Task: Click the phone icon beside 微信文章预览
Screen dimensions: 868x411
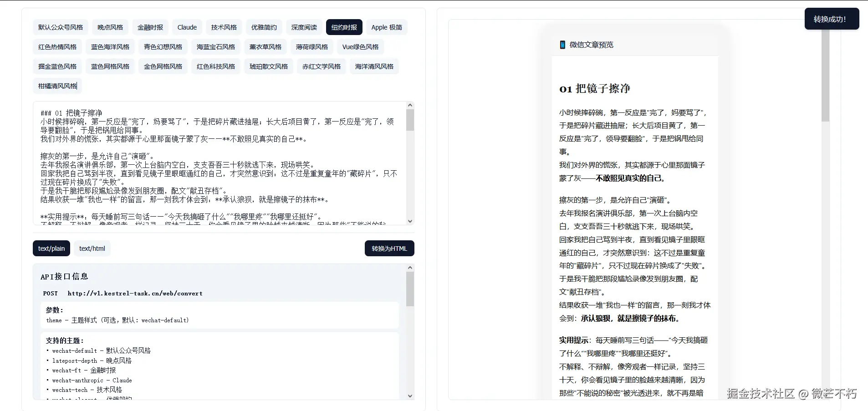Action: tap(562, 45)
